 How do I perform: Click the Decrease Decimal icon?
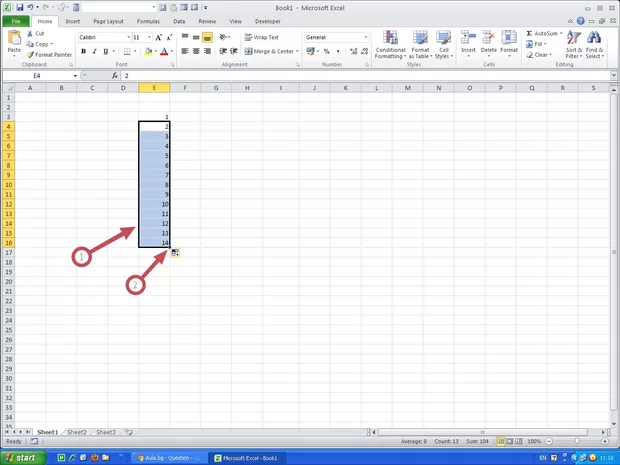pos(364,51)
